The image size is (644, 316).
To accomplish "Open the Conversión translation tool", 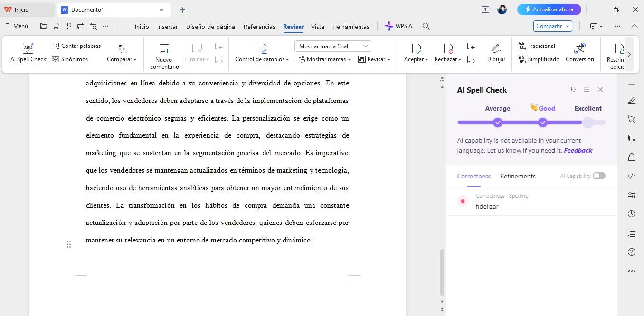I will (580, 52).
